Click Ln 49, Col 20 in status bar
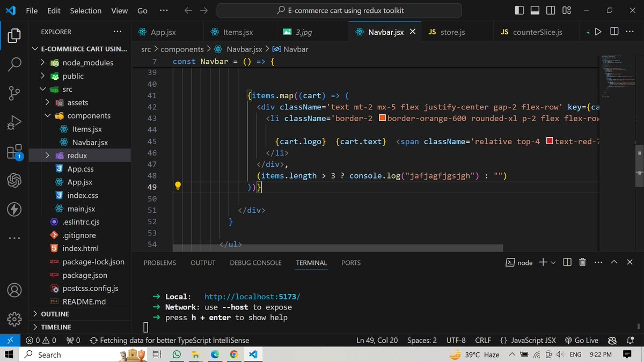Image resolution: width=644 pixels, height=362 pixels. pos(377,340)
